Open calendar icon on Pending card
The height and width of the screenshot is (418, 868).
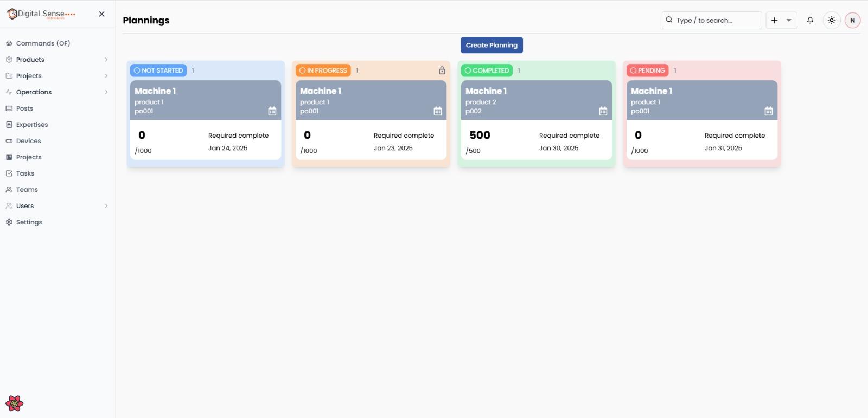point(769,111)
